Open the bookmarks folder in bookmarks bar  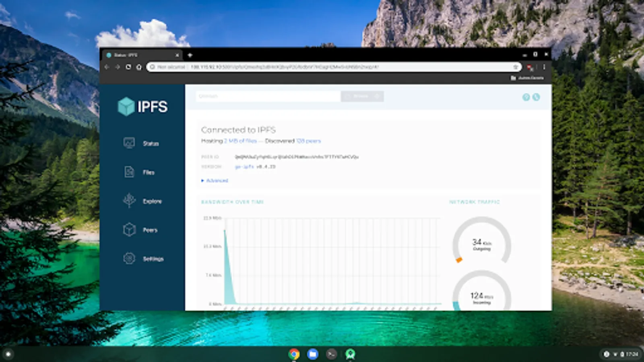coord(527,78)
